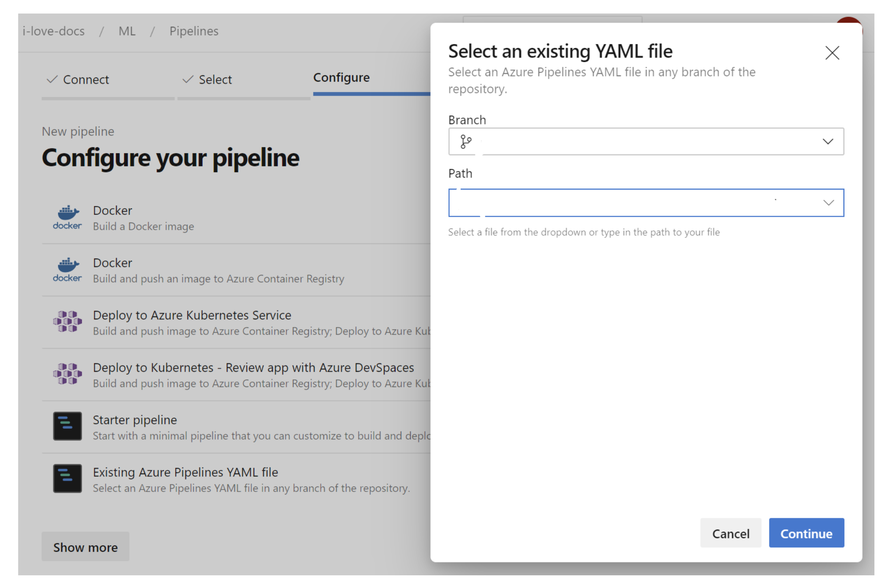Open the ML breadcrumb link
This screenshot has width=896, height=588.
coord(127,31)
